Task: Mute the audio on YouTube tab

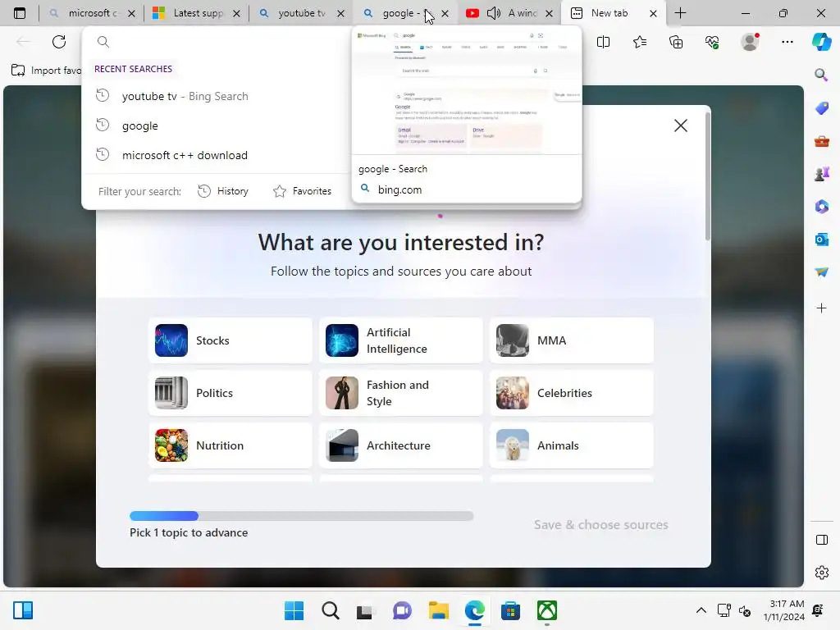Action: click(493, 13)
